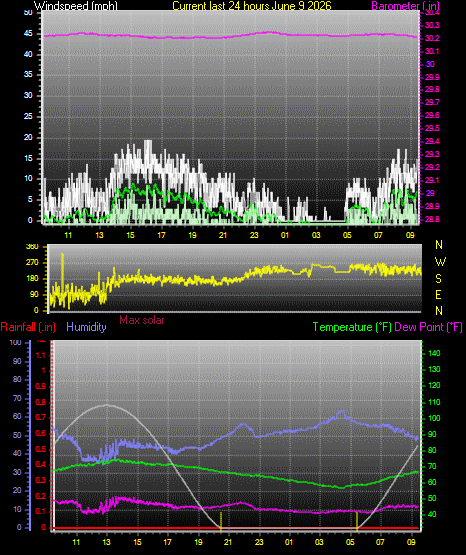Click '80' on the blue humidity axis
Screen dimensions: 466x555
point(17,379)
